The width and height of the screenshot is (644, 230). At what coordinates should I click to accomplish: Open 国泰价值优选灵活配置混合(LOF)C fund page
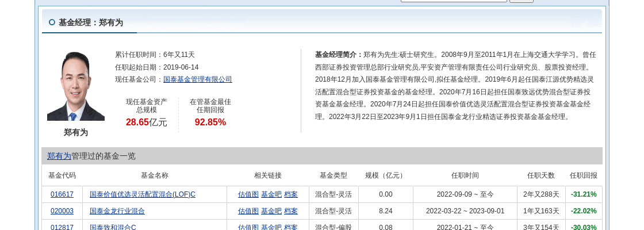[x=143, y=194]
